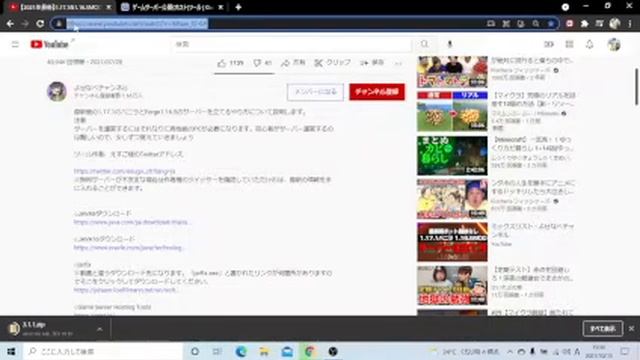Click the outlined join membership button
Screen dimensions: 640x360
[315, 92]
